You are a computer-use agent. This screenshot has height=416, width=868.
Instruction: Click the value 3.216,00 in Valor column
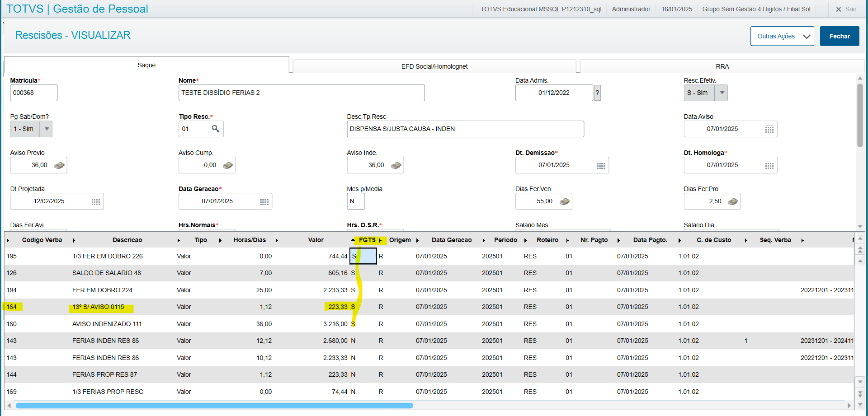coord(335,324)
